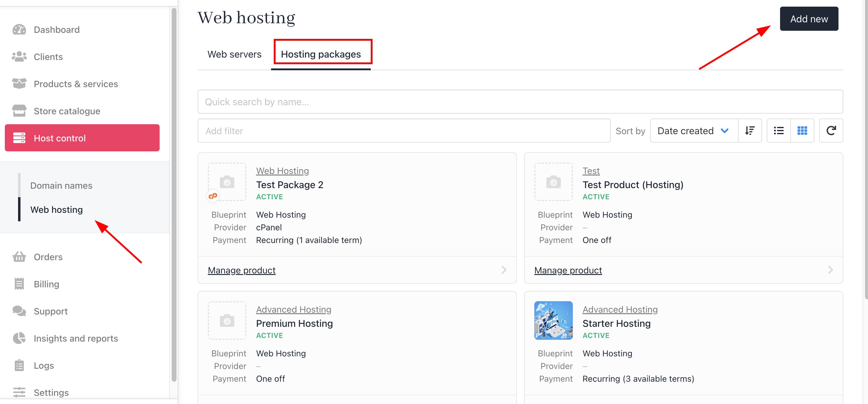The height and width of the screenshot is (404, 868).
Task: Click Premium Hosting image placeholder
Action: coord(227,320)
